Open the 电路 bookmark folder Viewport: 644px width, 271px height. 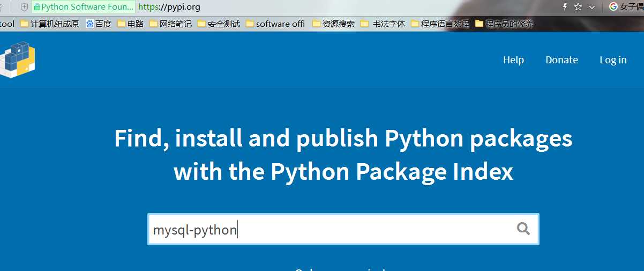pyautogui.click(x=130, y=24)
